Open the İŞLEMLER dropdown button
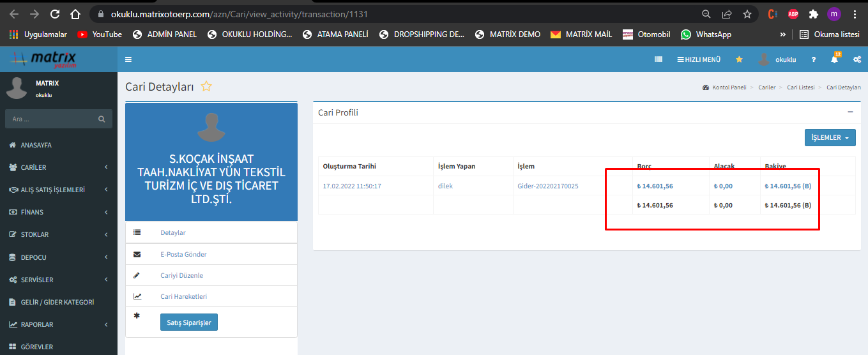This screenshot has width=868, height=355. click(830, 137)
